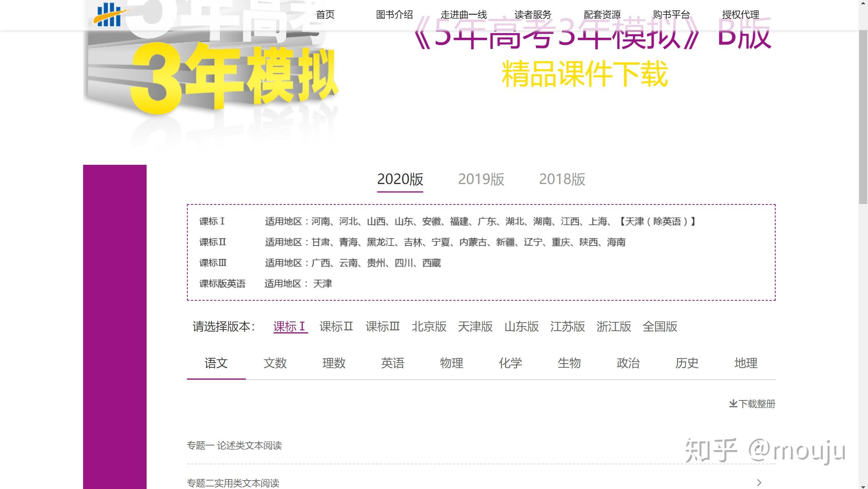Image resolution: width=868 pixels, height=489 pixels.
Task: Open the 图书介绍 menu item
Action: click(395, 14)
